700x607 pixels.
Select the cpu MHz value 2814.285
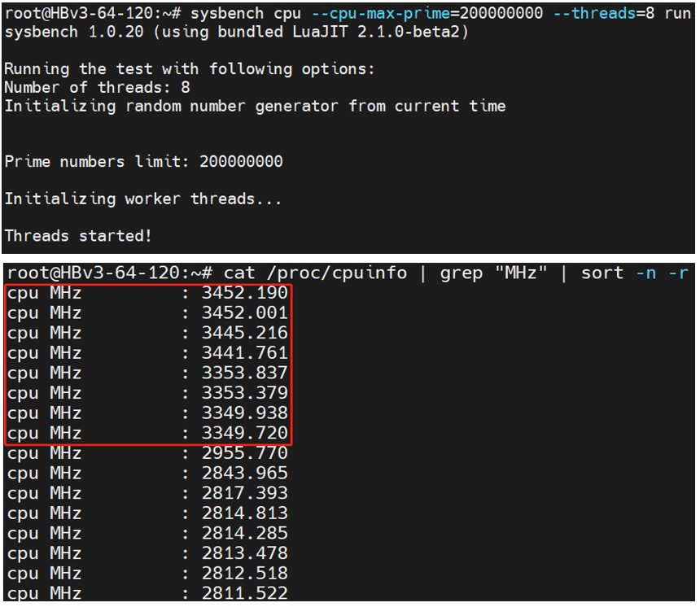click(x=245, y=533)
